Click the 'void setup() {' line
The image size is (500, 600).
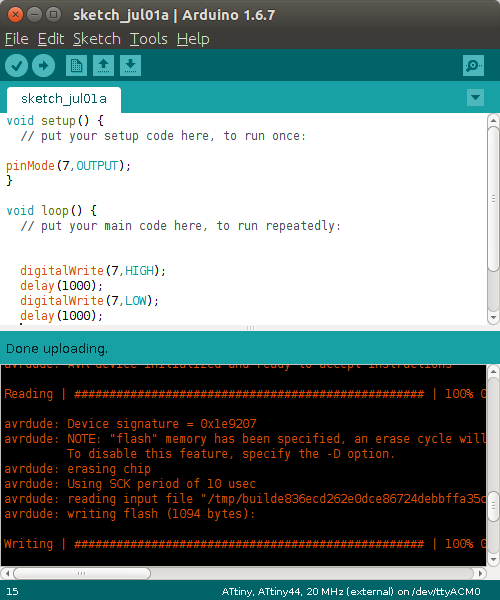point(55,121)
